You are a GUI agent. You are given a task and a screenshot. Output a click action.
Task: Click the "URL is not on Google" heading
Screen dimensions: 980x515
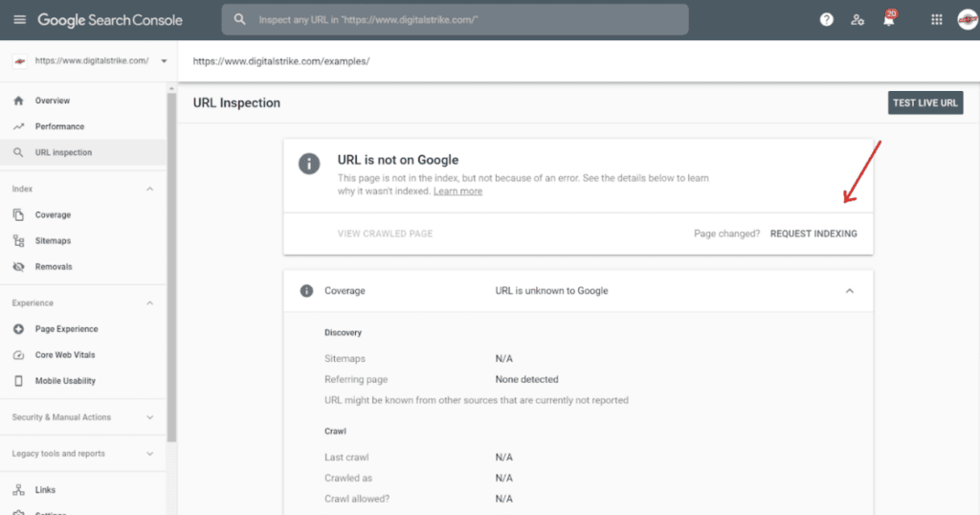398,160
